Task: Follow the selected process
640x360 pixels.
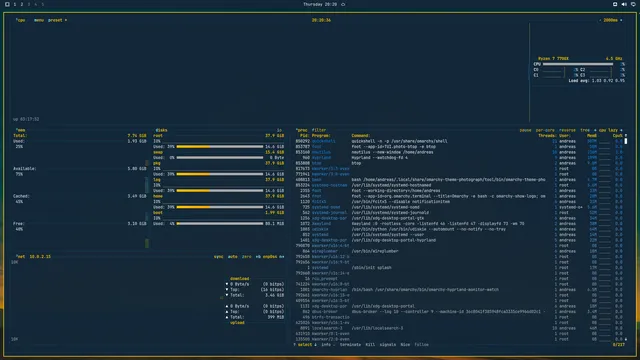Action: 422,345
